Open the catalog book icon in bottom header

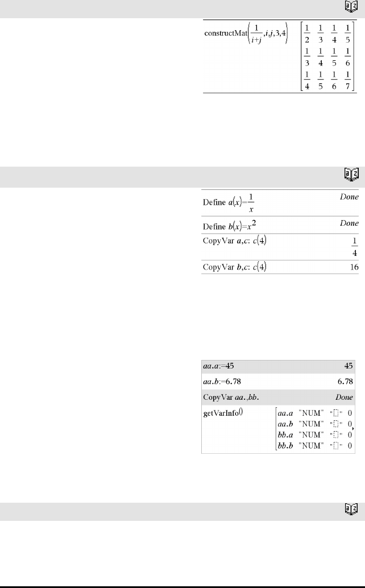pyautogui.click(x=351, y=509)
